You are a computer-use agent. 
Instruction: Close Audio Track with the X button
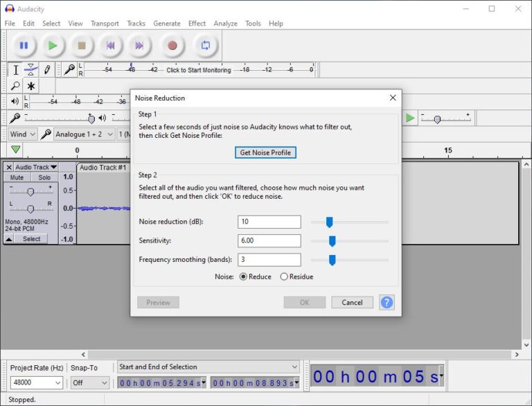[x=9, y=167]
